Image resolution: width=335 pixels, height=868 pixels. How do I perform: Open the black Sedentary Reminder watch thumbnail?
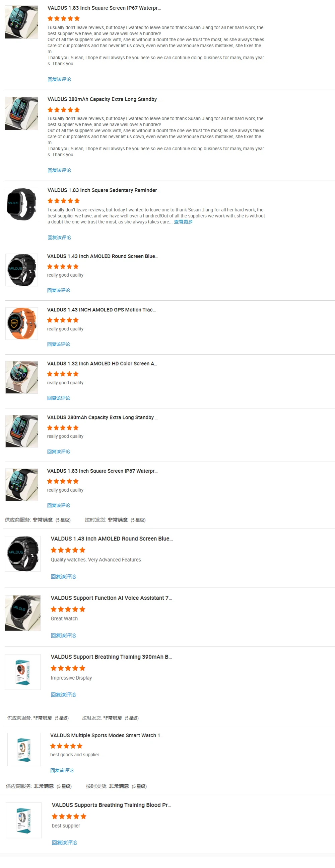pos(21,204)
